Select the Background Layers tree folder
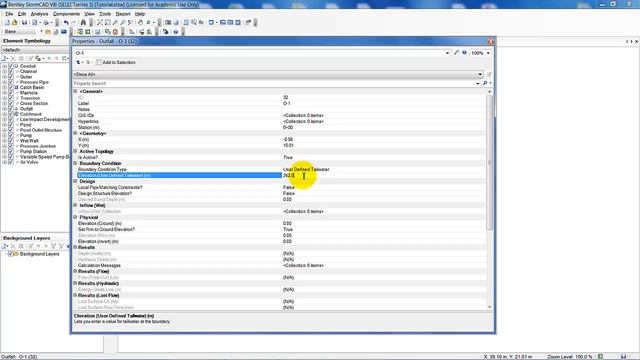Viewport: 640px width, 360px height. [x=40, y=254]
